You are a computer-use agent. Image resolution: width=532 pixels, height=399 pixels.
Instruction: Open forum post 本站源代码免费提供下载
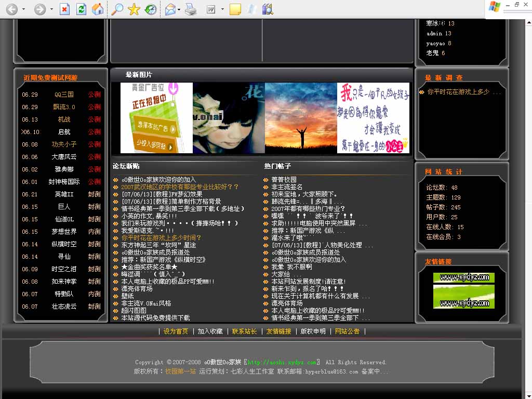(155, 317)
